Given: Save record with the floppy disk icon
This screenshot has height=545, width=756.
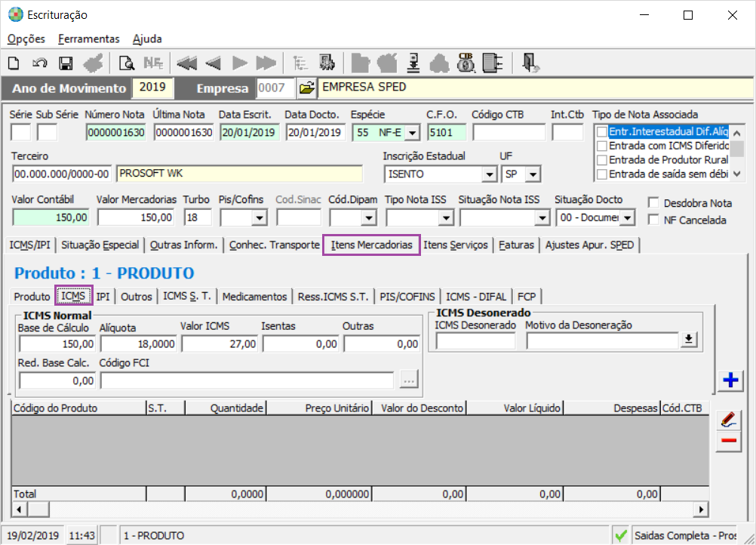Looking at the screenshot, I should (66, 63).
